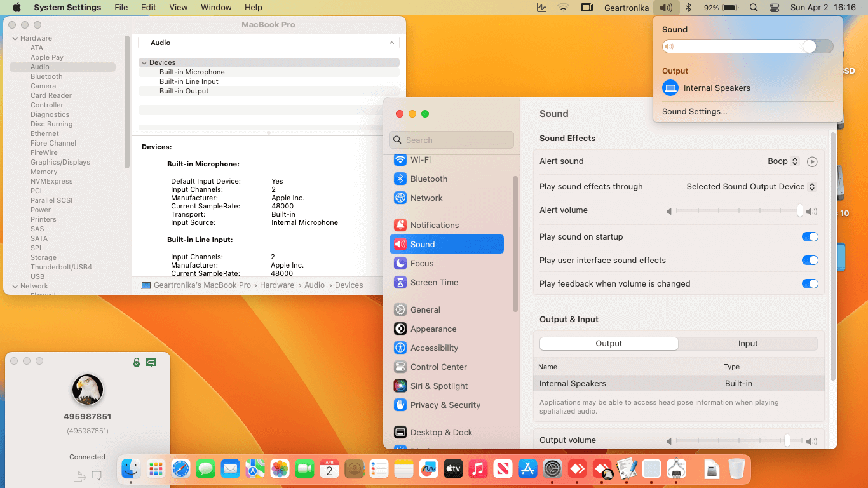This screenshot has height=488, width=868.
Task: Switch to the Output tab
Action: (x=609, y=344)
